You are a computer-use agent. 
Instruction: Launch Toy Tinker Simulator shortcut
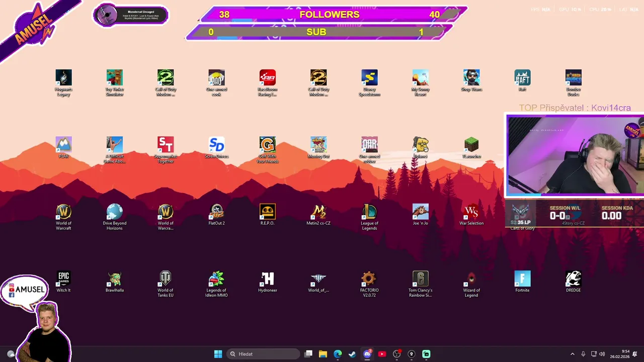[x=115, y=83]
